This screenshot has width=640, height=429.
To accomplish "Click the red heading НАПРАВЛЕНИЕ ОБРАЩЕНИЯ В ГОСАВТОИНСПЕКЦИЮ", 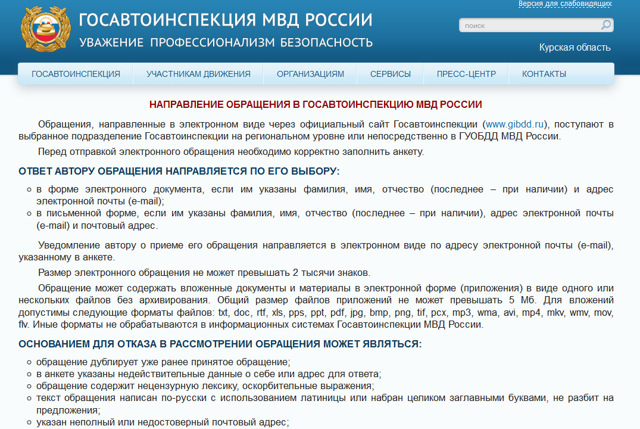I will click(x=316, y=104).
